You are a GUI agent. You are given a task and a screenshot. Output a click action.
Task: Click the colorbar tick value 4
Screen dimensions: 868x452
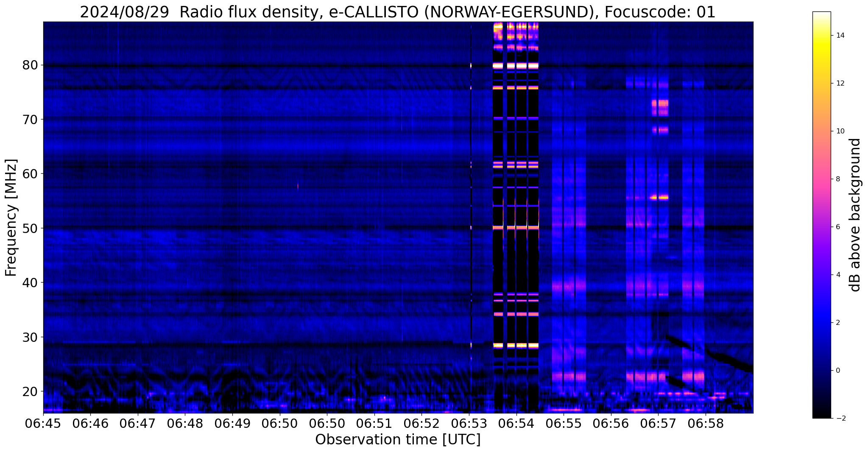pyautogui.click(x=837, y=275)
